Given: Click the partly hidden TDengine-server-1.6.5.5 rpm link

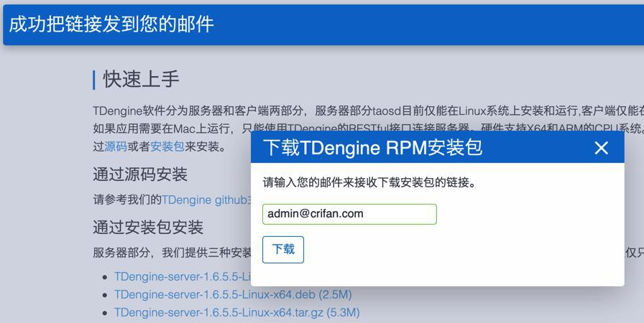Looking at the screenshot, I should point(183,276).
